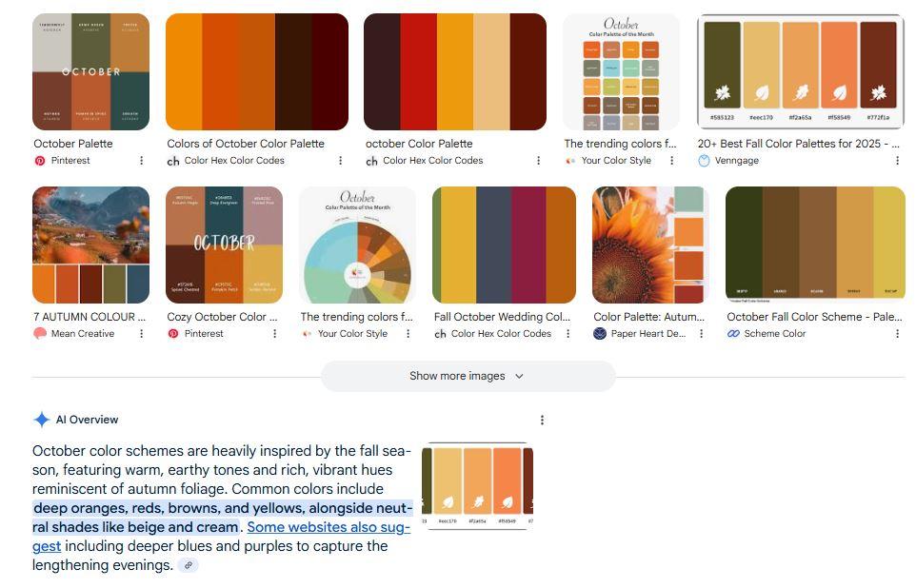Screen dimensions: 916x588
Task: Click three-dot menu for Fall October Wedding result
Action: coord(568,333)
